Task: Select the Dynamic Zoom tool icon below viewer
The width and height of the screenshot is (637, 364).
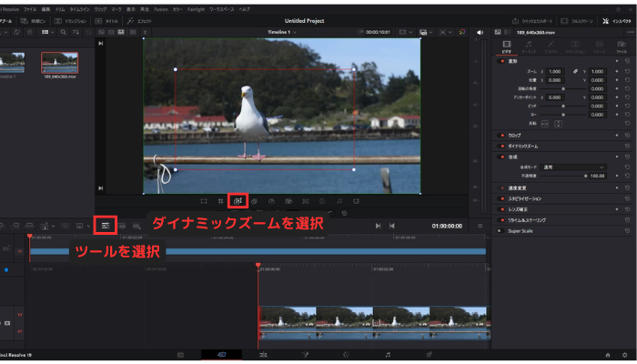Action: click(x=238, y=201)
